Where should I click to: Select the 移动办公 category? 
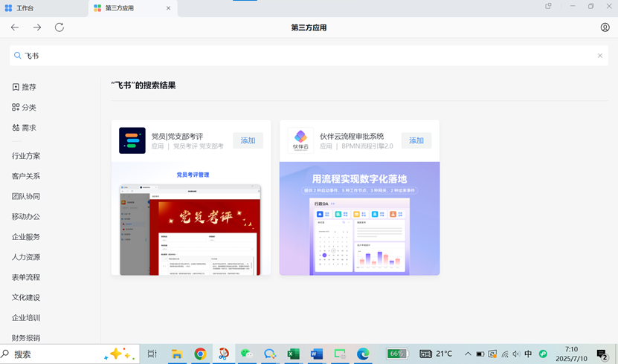point(26,216)
